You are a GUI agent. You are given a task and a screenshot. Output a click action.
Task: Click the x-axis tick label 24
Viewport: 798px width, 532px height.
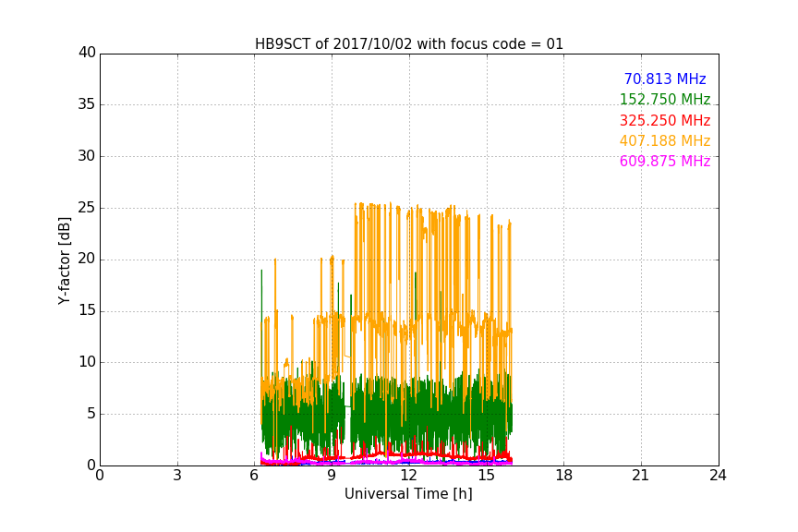point(718,476)
